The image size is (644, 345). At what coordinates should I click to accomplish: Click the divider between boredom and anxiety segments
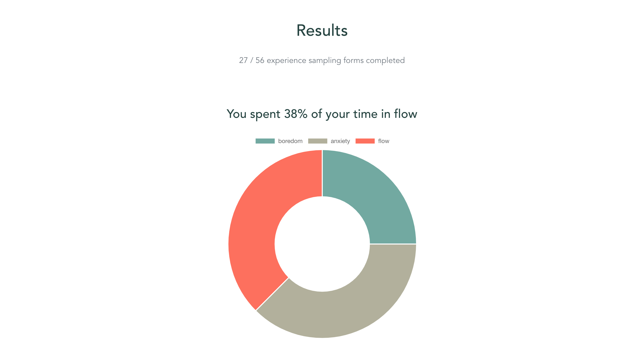point(393,244)
